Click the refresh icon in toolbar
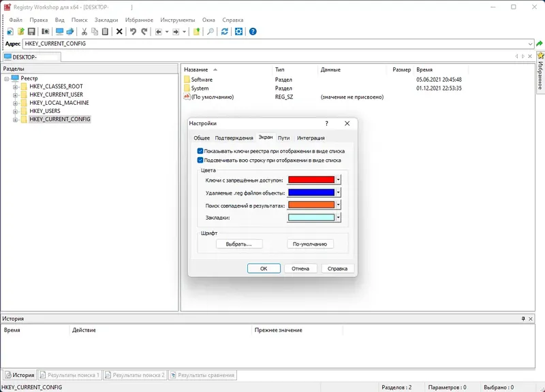The width and height of the screenshot is (545, 392). [x=225, y=31]
